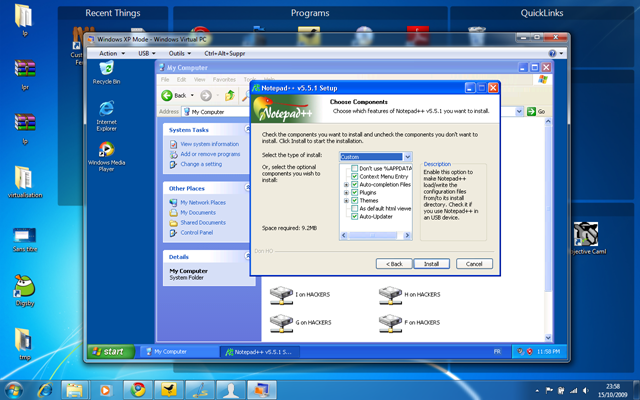The height and width of the screenshot is (400, 640).
Task: Open the lpr archive on the desktop
Action: tap(24, 75)
